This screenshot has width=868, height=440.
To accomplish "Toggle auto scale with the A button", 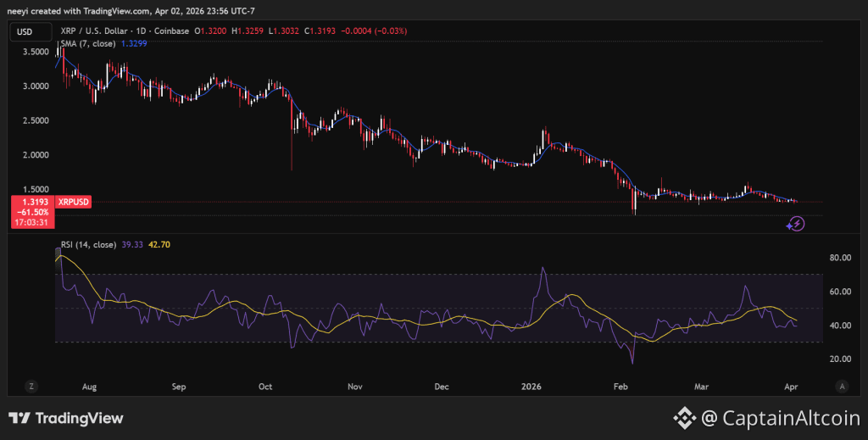I will pos(842,386).
